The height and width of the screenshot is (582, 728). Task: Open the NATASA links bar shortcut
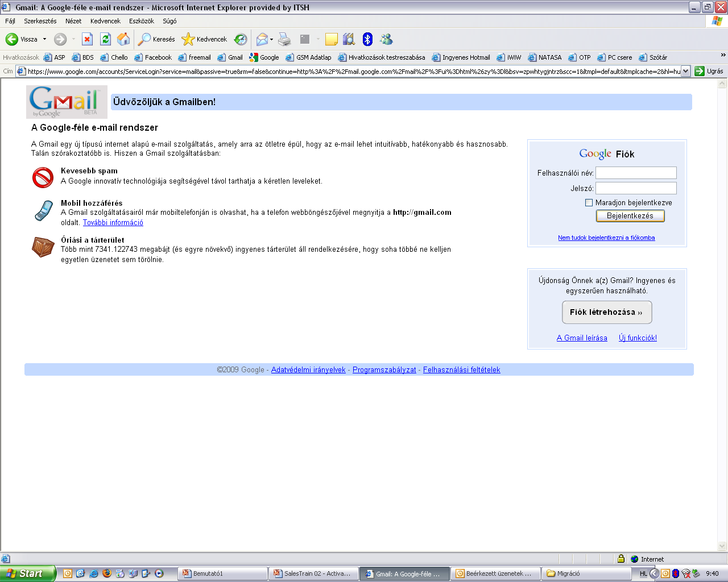(545, 57)
